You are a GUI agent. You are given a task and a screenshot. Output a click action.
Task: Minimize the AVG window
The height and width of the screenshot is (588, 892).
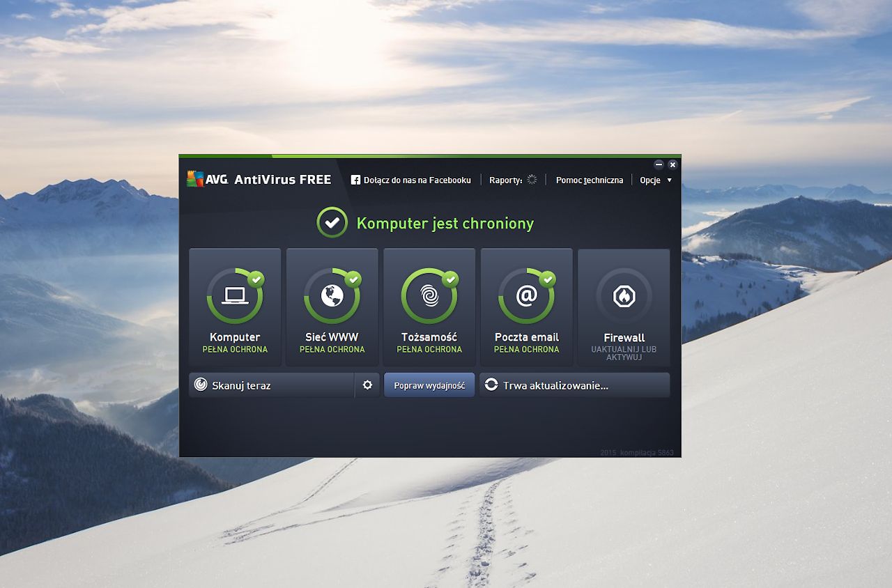coord(659,164)
